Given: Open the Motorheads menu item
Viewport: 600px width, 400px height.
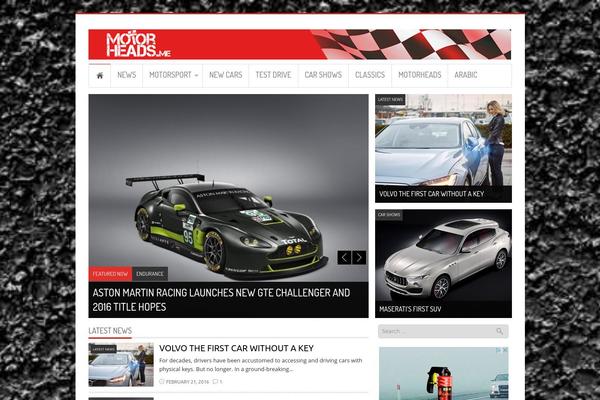Looking at the screenshot, I should click(419, 75).
